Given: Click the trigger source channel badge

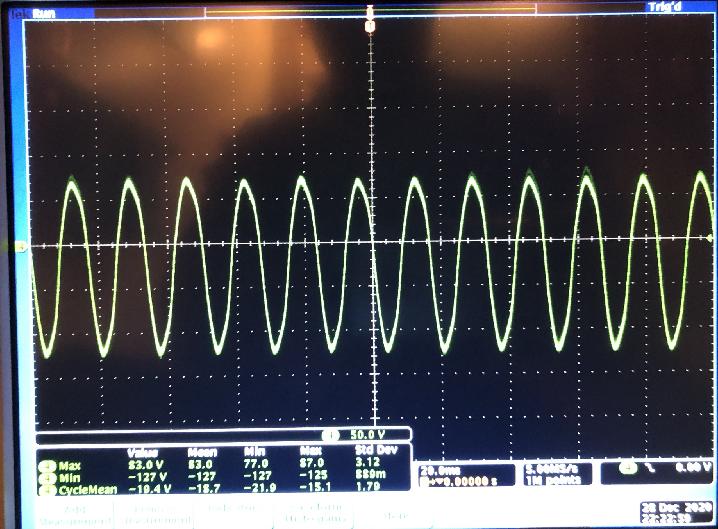Looking at the screenshot, I should [x=628, y=468].
